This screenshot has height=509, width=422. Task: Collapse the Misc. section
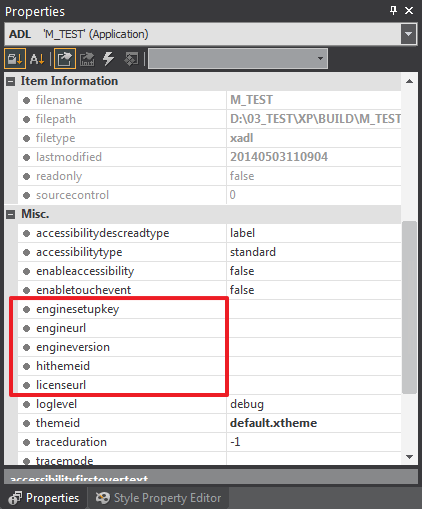point(11,214)
